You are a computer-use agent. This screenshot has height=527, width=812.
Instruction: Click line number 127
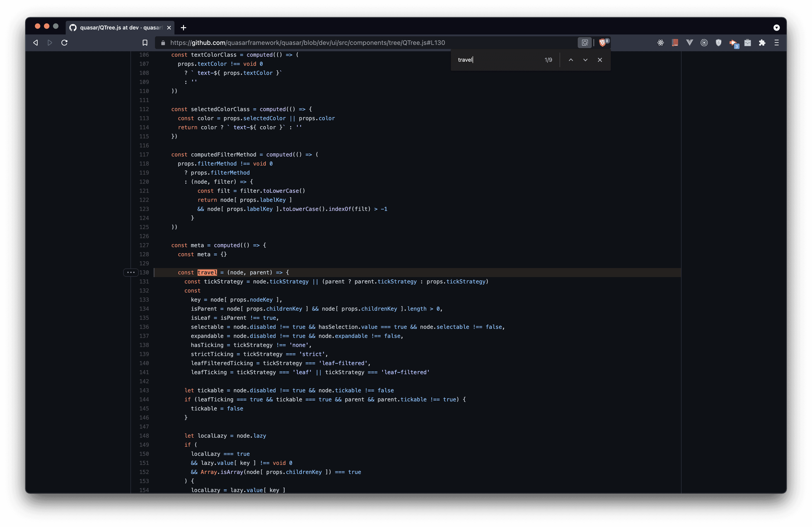144,245
